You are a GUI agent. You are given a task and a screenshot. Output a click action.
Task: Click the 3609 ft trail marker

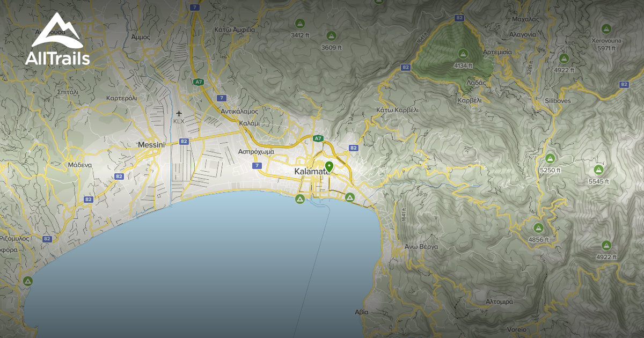[x=332, y=35]
